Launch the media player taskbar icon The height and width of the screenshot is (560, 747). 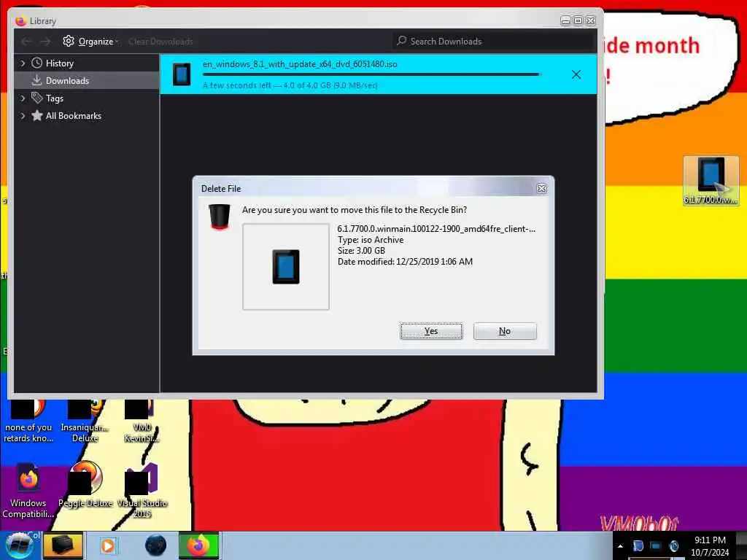[108, 545]
